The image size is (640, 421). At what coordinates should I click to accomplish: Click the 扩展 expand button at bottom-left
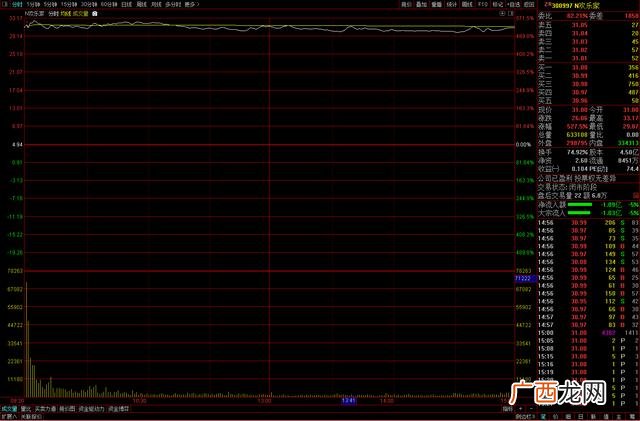[9, 417]
